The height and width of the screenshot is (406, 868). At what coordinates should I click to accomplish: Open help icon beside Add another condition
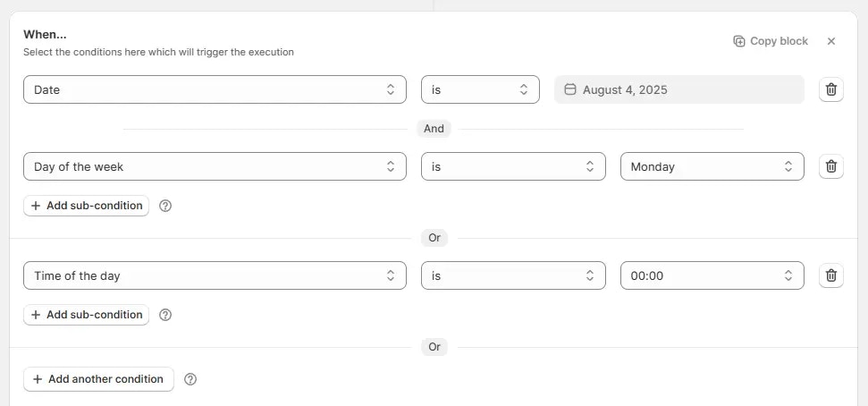click(190, 379)
